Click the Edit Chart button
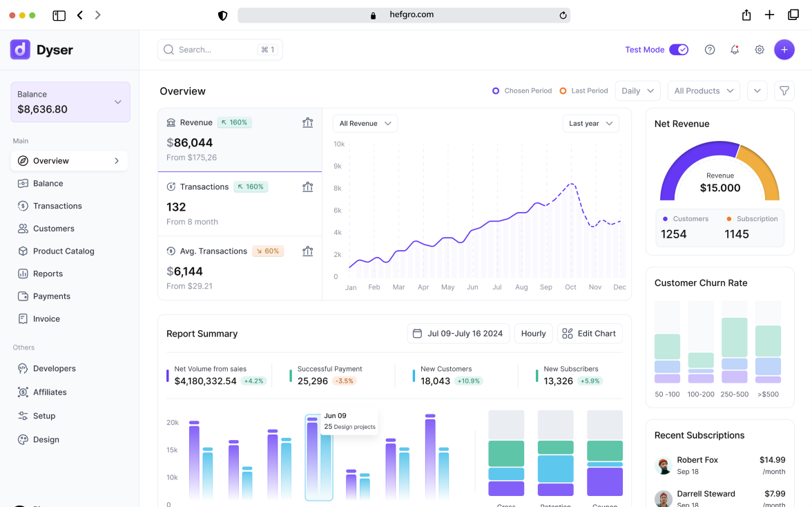 pos(590,334)
